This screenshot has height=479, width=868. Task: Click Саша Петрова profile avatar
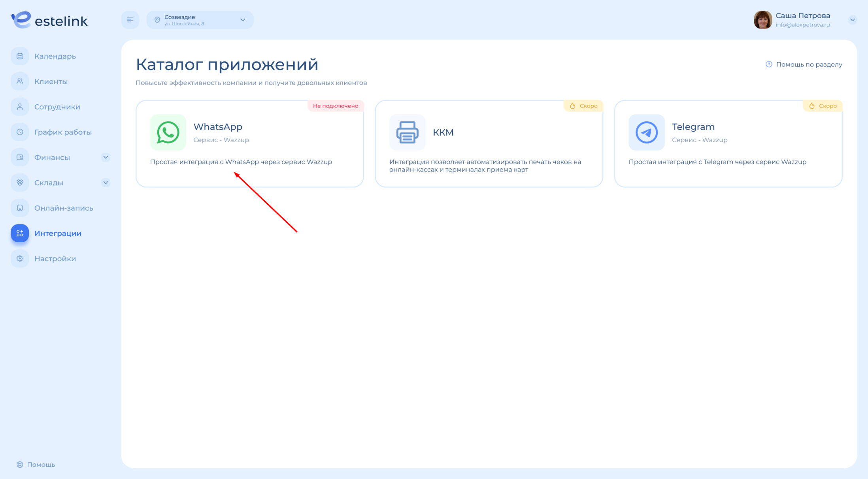(x=763, y=20)
